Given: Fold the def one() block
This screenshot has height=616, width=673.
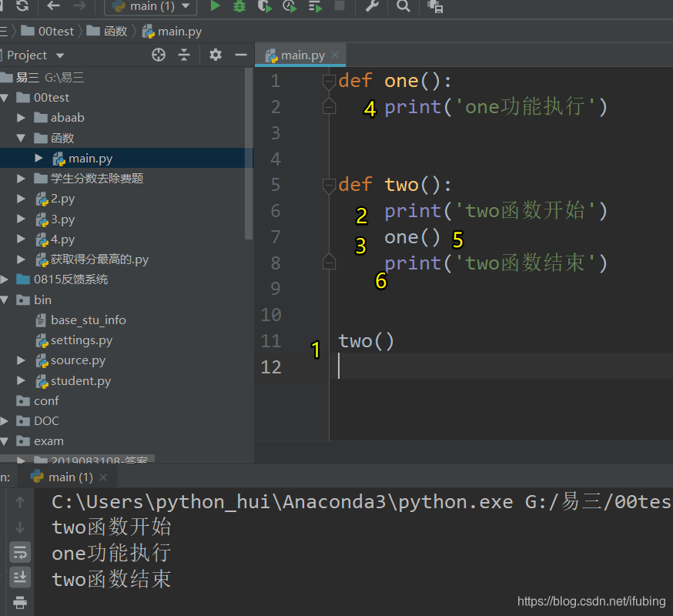Looking at the screenshot, I should pyautogui.click(x=329, y=82).
